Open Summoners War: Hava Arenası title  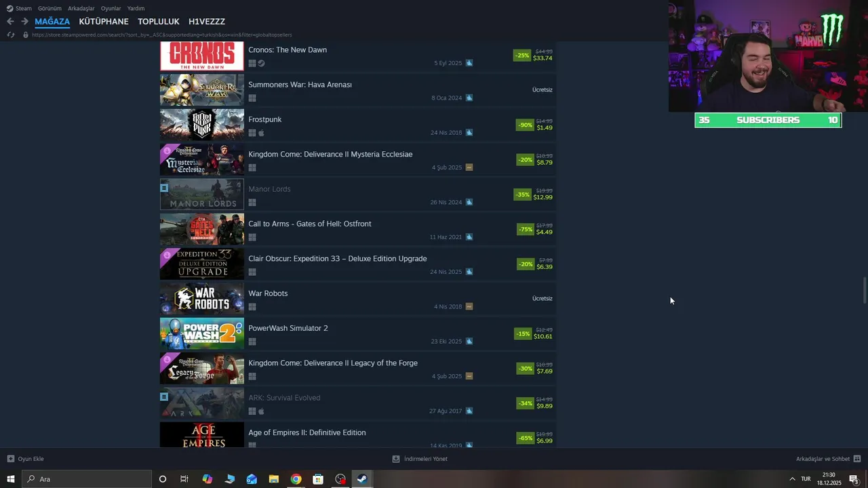[300, 85]
